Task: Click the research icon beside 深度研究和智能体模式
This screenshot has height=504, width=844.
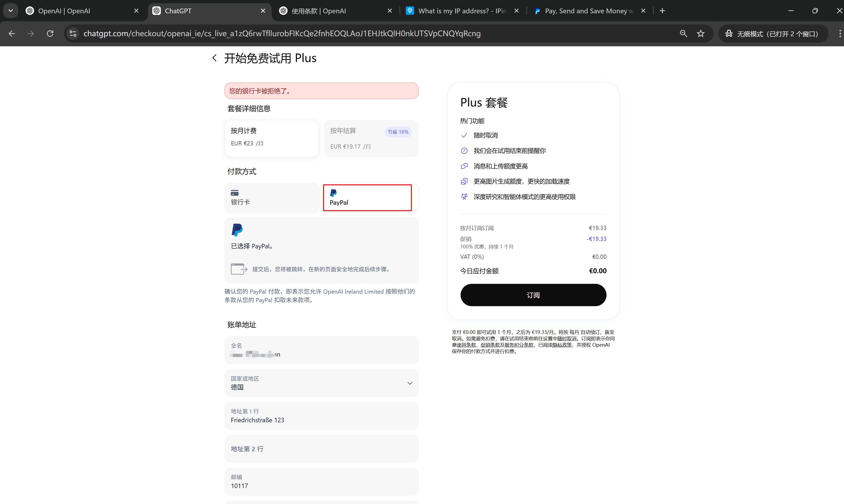Action: (x=464, y=197)
